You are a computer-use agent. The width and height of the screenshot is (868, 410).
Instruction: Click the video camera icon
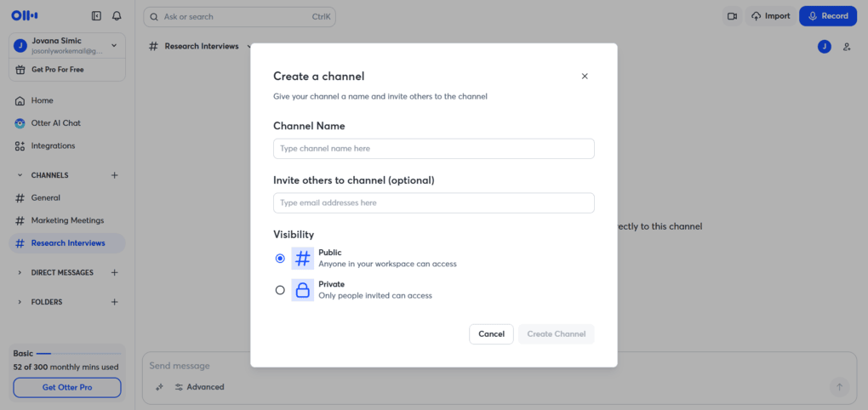click(x=731, y=16)
